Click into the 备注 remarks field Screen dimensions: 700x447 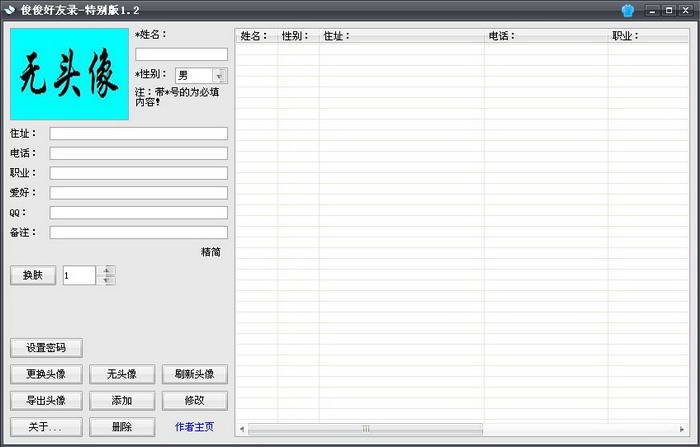point(138,232)
